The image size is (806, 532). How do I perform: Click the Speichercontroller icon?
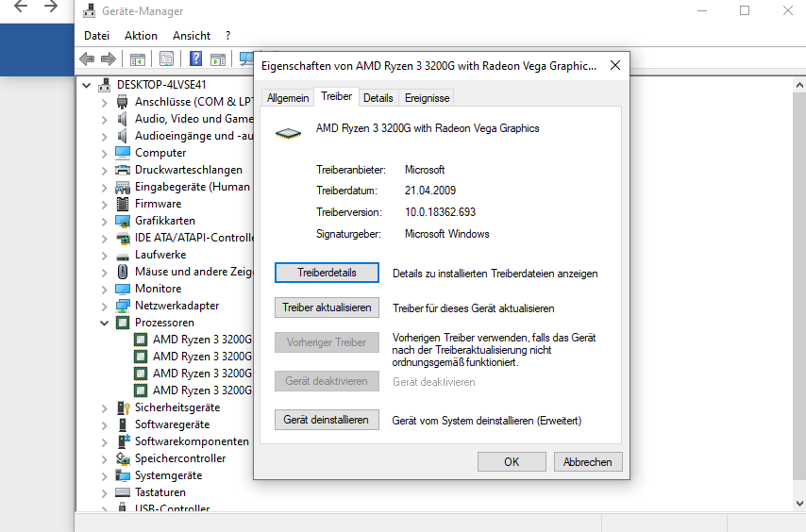coord(123,458)
